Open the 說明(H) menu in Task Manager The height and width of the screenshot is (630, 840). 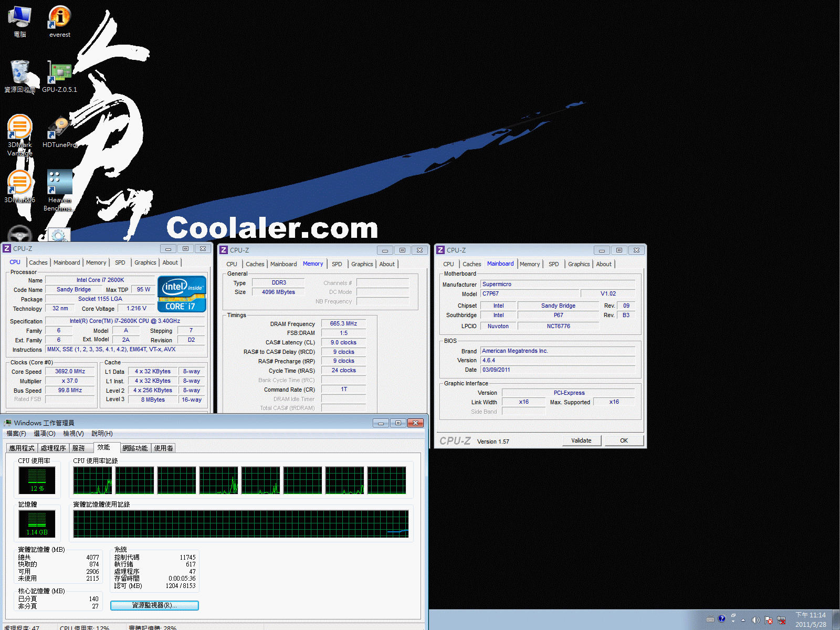pos(102,434)
